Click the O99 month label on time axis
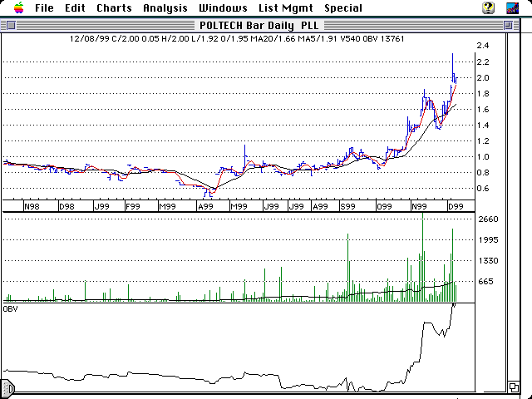 (x=384, y=206)
